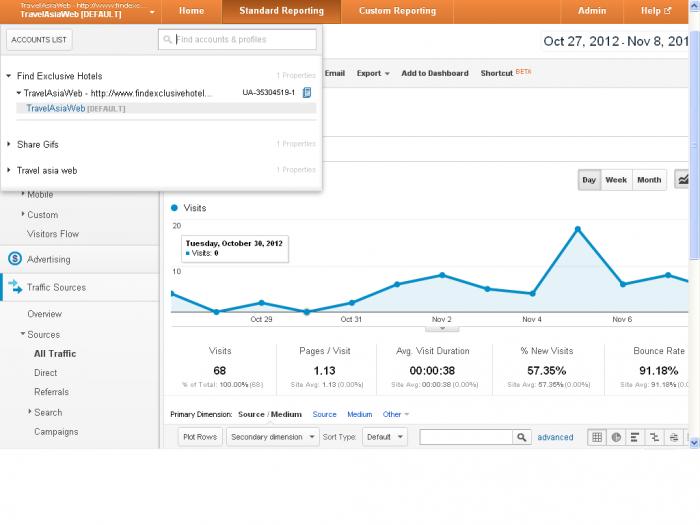Click the line chart type icon
This screenshot has height=525, width=700.
click(x=683, y=180)
